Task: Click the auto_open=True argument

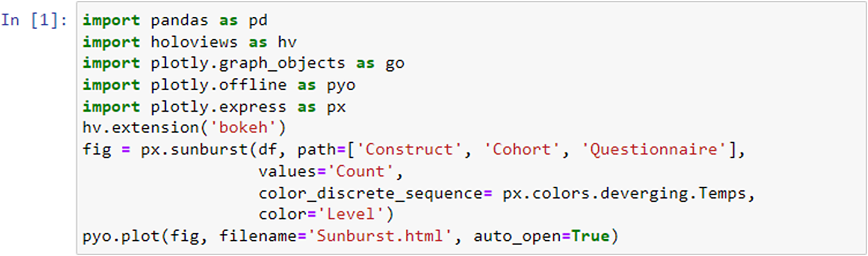Action: [x=541, y=237]
